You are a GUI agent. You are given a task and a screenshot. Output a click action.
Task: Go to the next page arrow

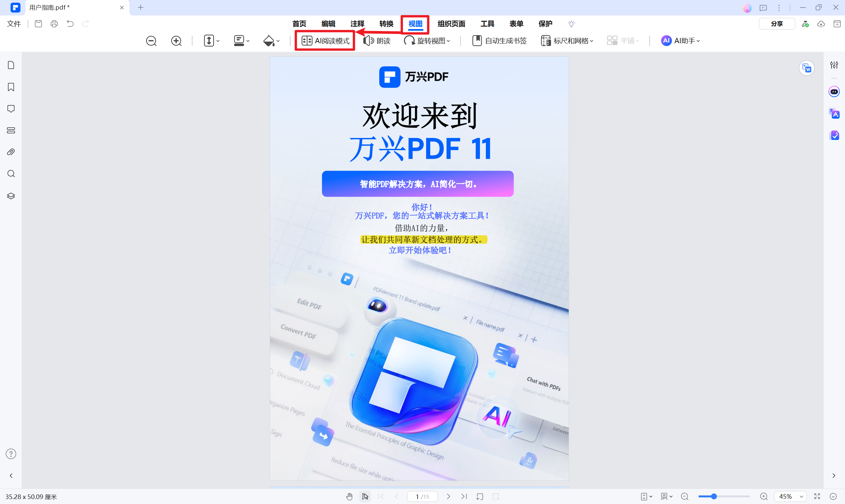pyautogui.click(x=448, y=496)
